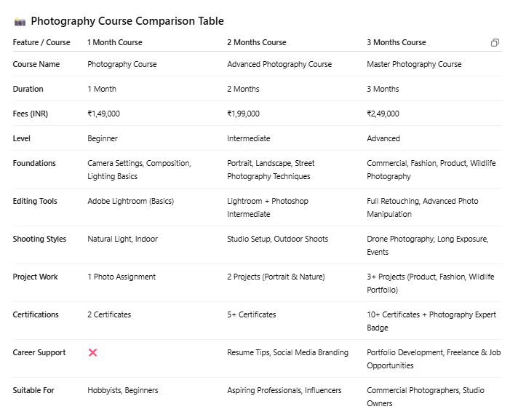Click the "1 Photo Assignment" cell
Screen dimensions: 518x420
tap(121, 277)
